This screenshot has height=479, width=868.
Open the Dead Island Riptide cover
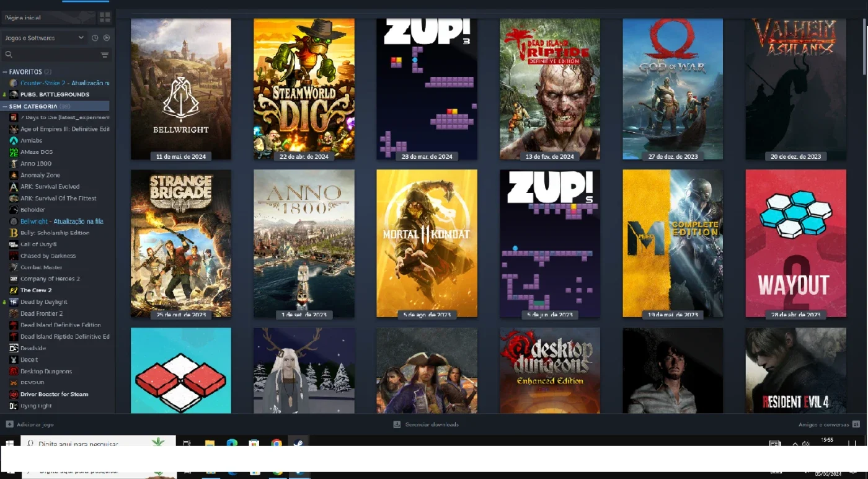coord(550,89)
